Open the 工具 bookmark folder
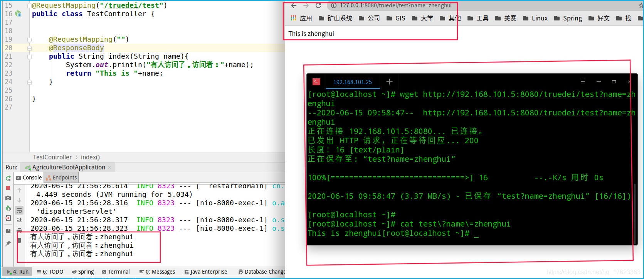 pyautogui.click(x=478, y=18)
